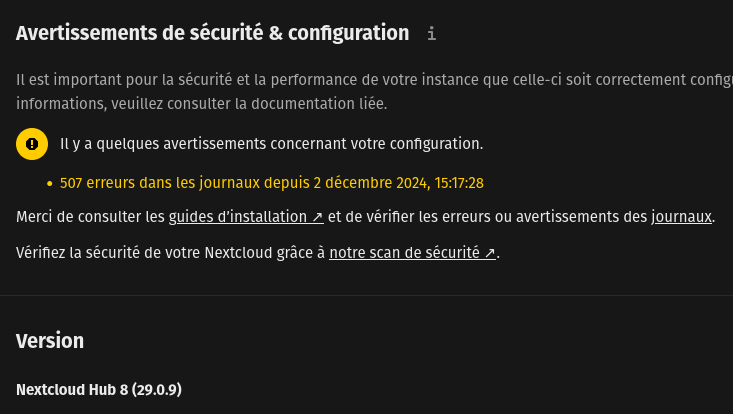Click the yellow bullet before 507 erreurs
Viewport: 733px width, 414px height.
tap(49, 184)
